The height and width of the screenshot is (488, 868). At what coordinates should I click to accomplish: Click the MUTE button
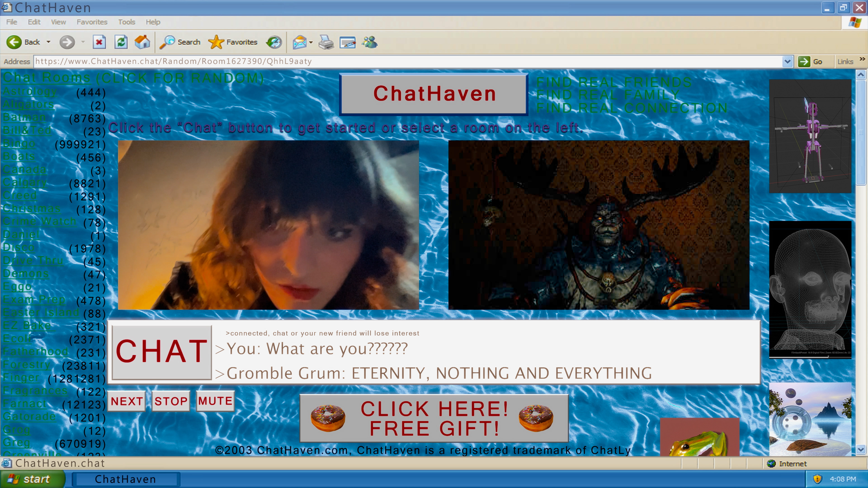[215, 401]
